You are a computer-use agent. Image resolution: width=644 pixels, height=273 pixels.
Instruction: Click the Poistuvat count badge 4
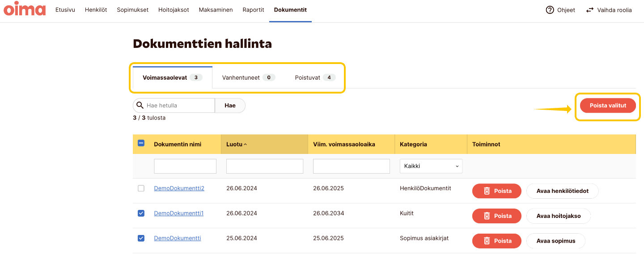point(329,77)
